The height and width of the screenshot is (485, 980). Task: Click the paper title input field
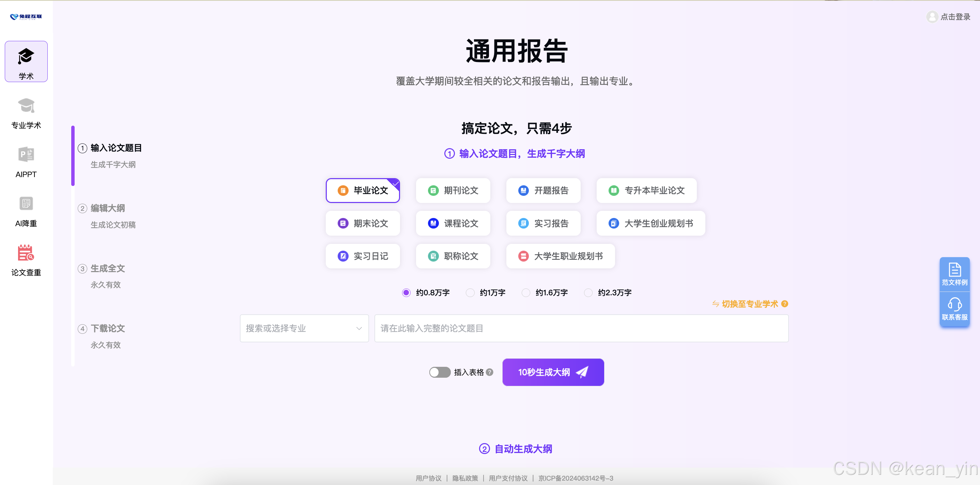[581, 328]
